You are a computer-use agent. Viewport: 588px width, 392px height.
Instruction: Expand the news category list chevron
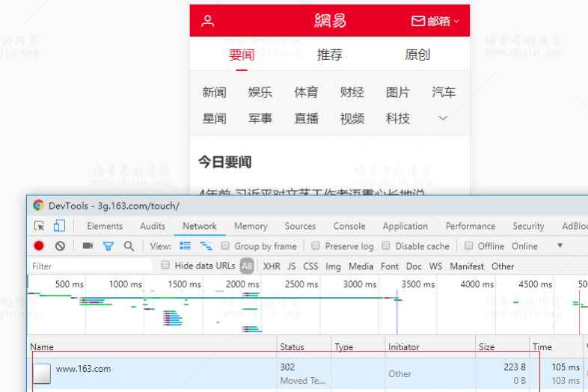coord(443,118)
